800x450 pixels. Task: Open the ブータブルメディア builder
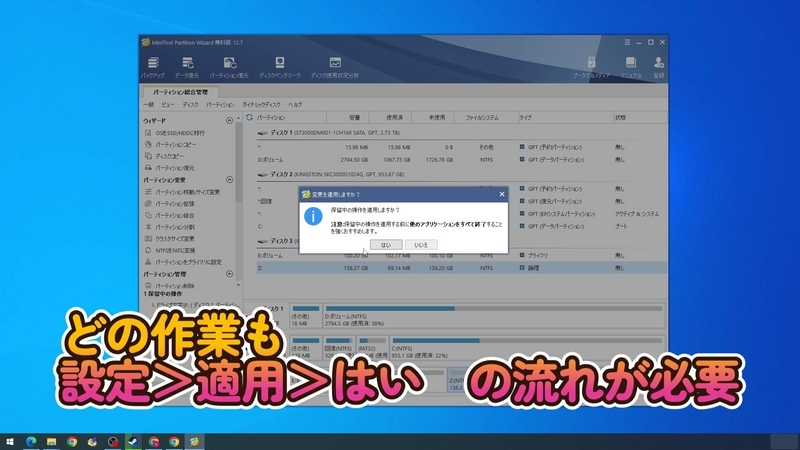(591, 67)
